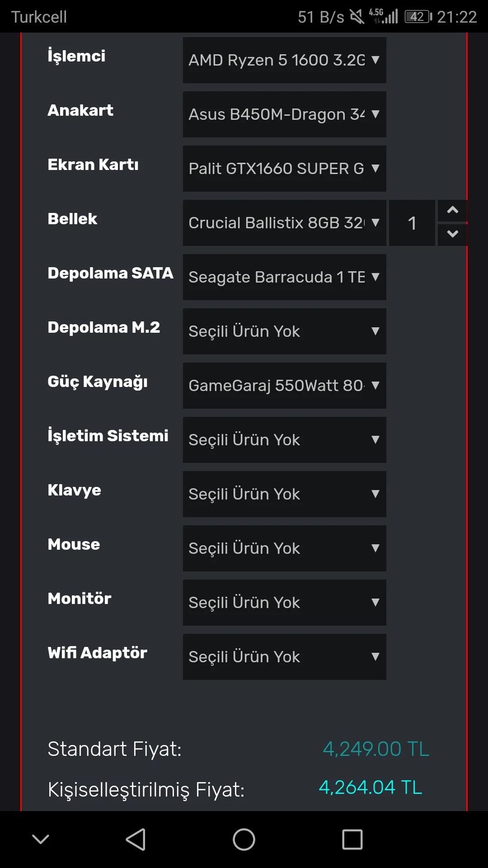Open Ekran Kartı Palit GTX1660 dropdown
488x868 pixels.
point(284,169)
